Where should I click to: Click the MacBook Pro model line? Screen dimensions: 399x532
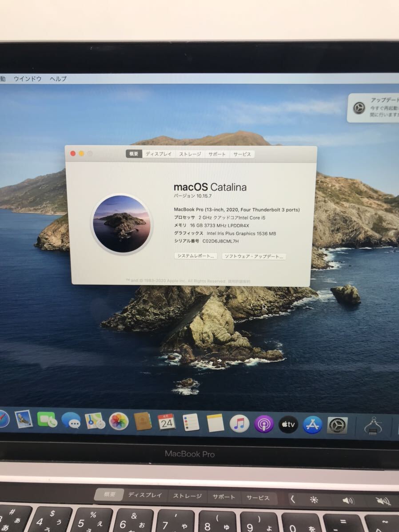(237, 210)
